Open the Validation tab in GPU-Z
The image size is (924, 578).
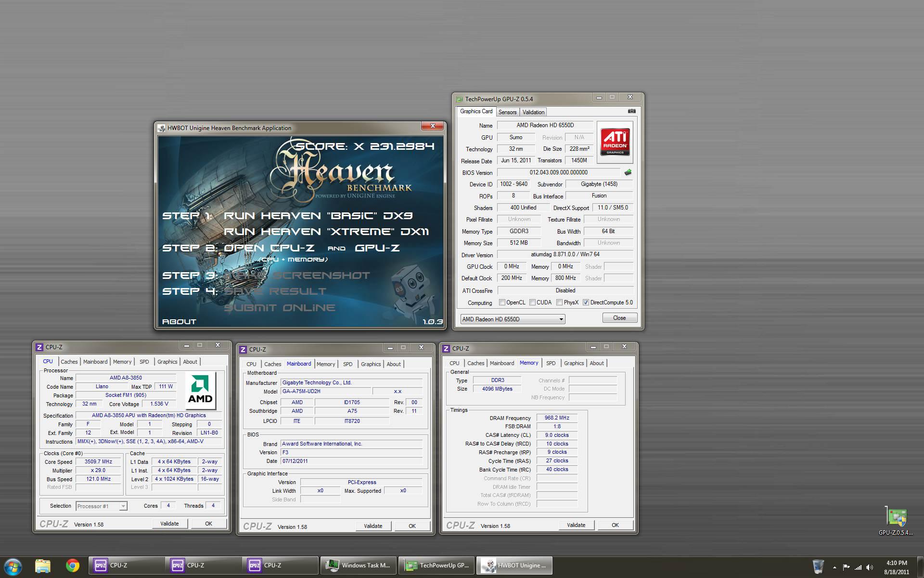[x=533, y=112]
